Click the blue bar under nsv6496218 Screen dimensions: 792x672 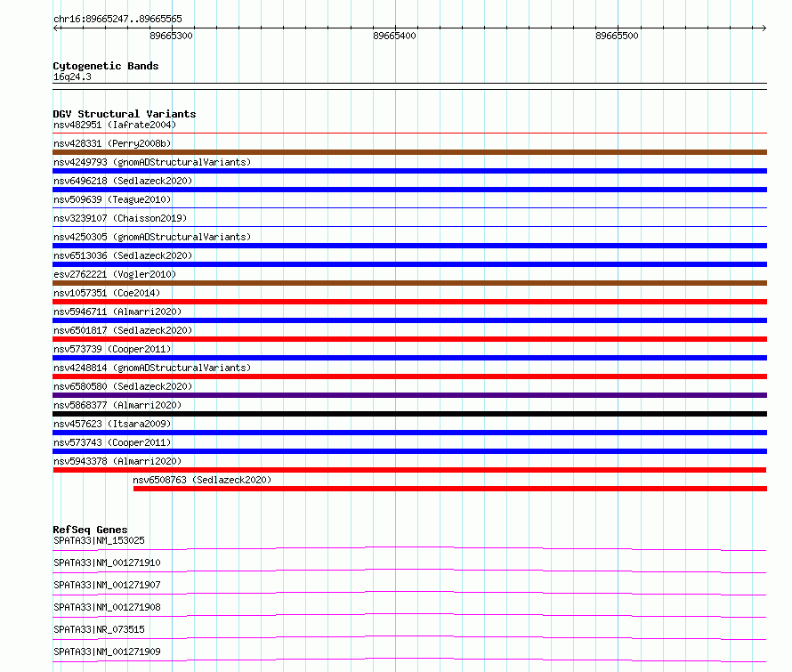click(x=409, y=190)
